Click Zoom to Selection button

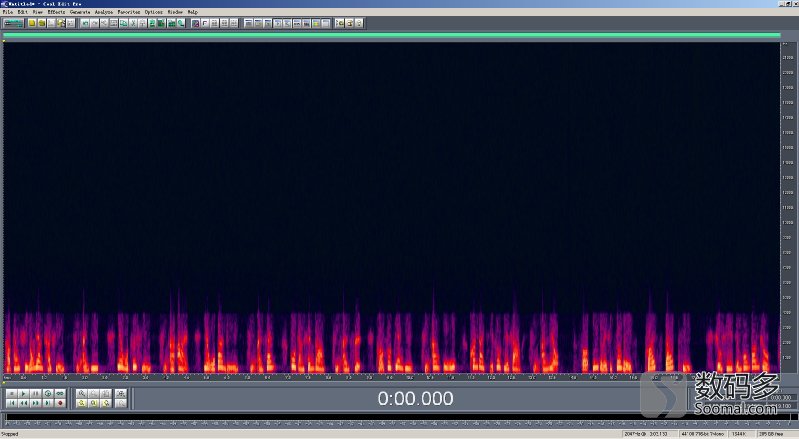(121, 393)
